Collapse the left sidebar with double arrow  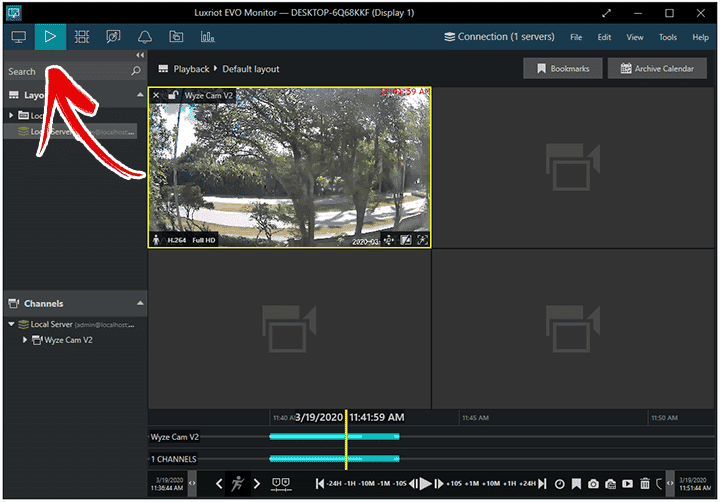pos(140,55)
